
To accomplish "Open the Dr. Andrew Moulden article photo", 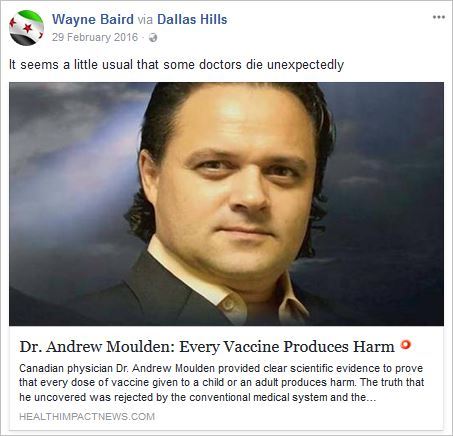I will pyautogui.click(x=226, y=204).
